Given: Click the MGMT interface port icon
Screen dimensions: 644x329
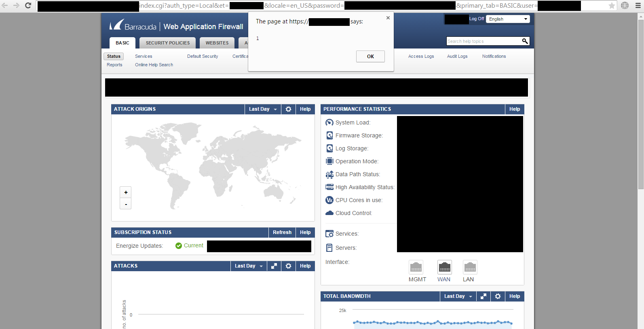Looking at the screenshot, I should pyautogui.click(x=416, y=267).
